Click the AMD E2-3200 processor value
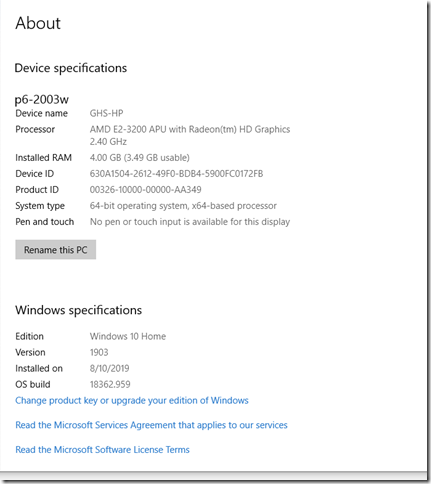The image size is (431, 484). (190, 135)
